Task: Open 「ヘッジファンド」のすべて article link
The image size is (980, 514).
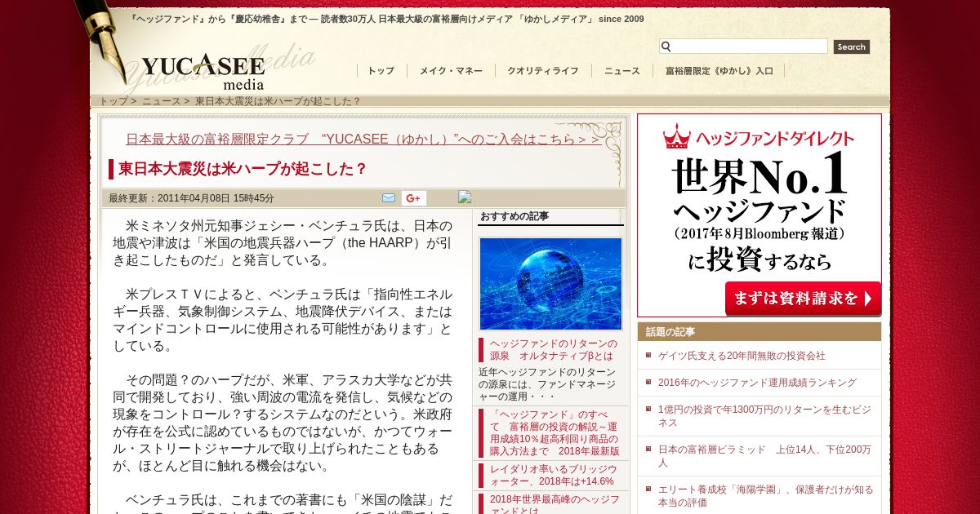Action: [x=555, y=432]
